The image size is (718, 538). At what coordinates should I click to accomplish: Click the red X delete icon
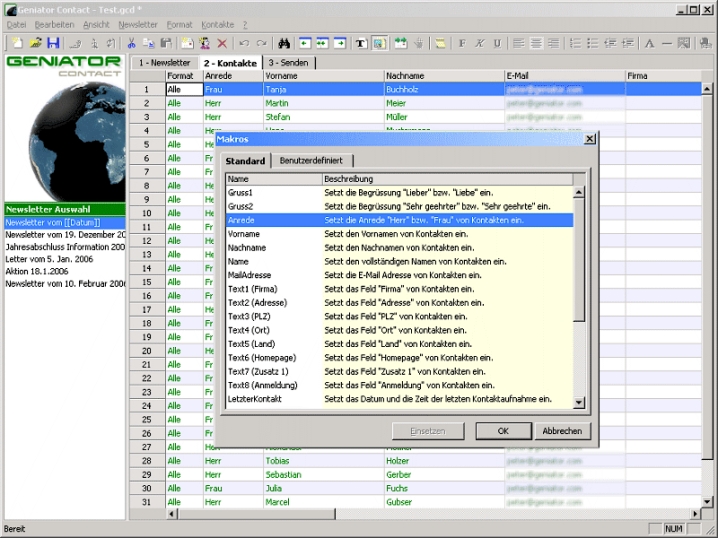tap(222, 44)
